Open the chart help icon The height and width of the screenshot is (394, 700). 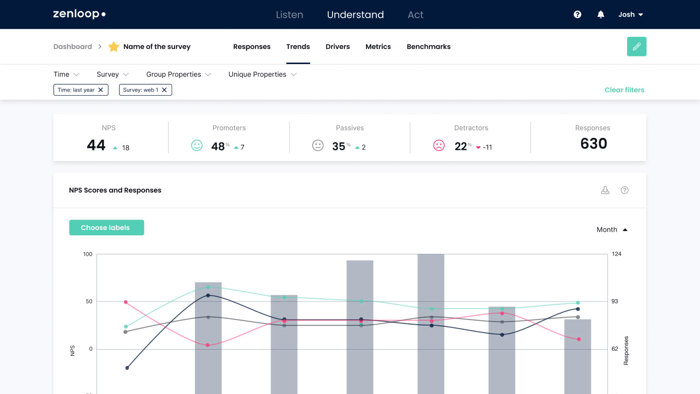625,190
